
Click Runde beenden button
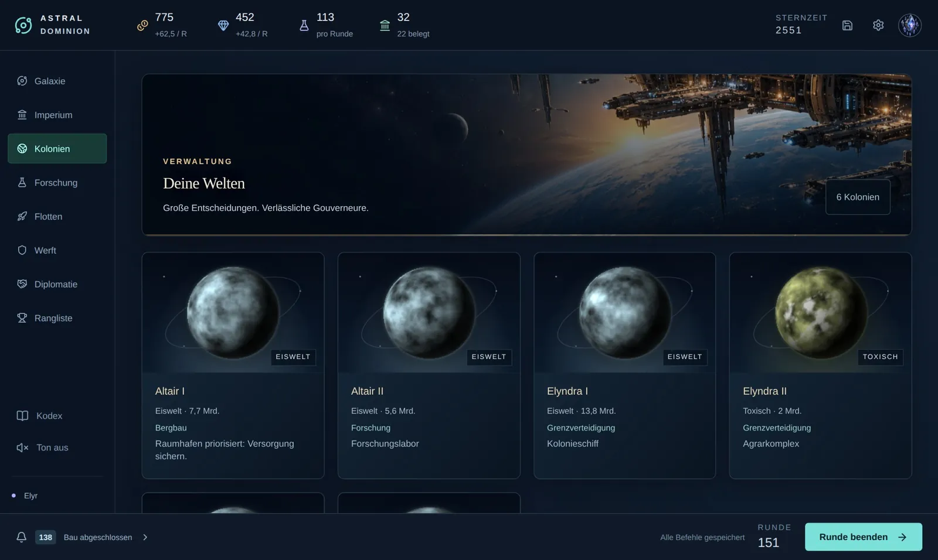863,537
